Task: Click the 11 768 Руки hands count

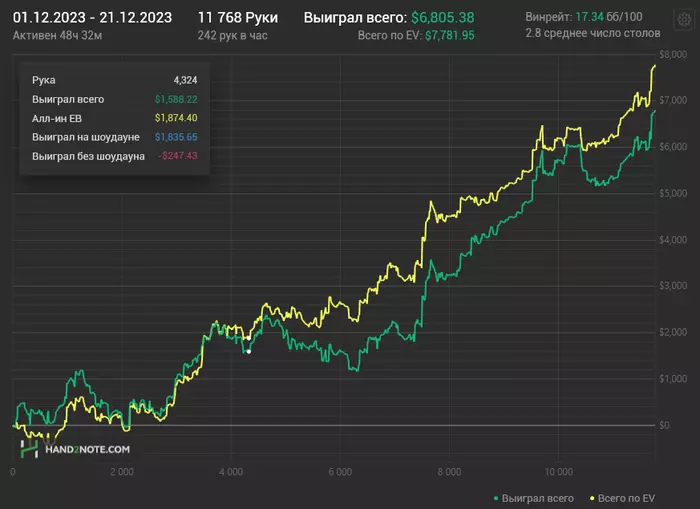Action: pos(238,18)
